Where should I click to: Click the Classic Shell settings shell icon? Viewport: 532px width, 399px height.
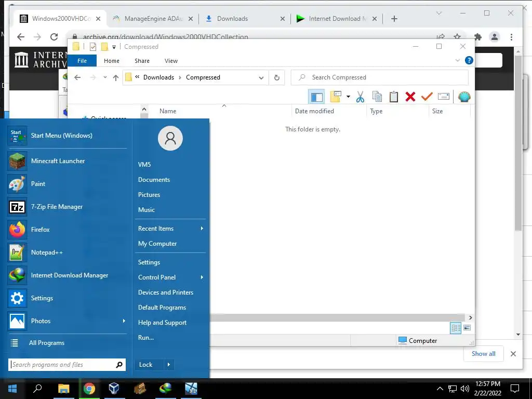pos(464,97)
